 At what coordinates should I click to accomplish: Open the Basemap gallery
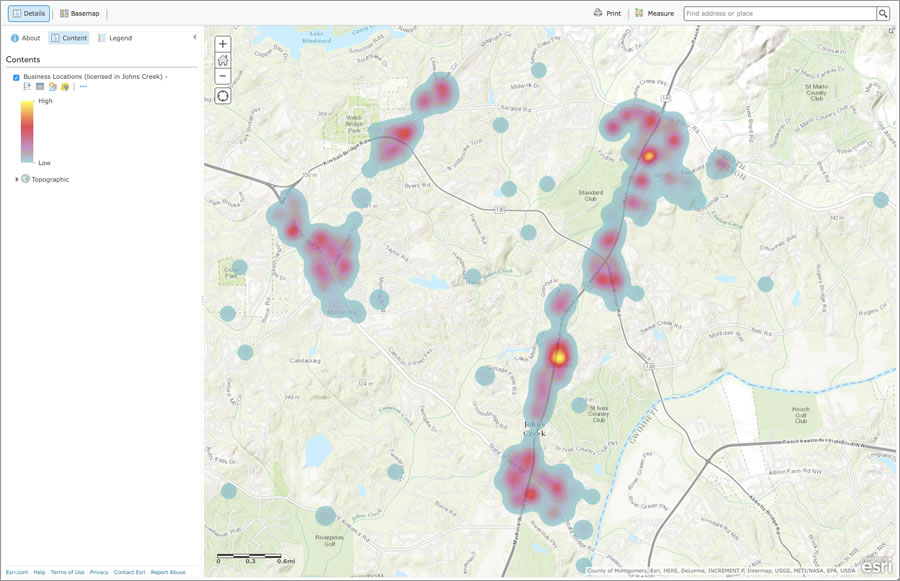80,13
